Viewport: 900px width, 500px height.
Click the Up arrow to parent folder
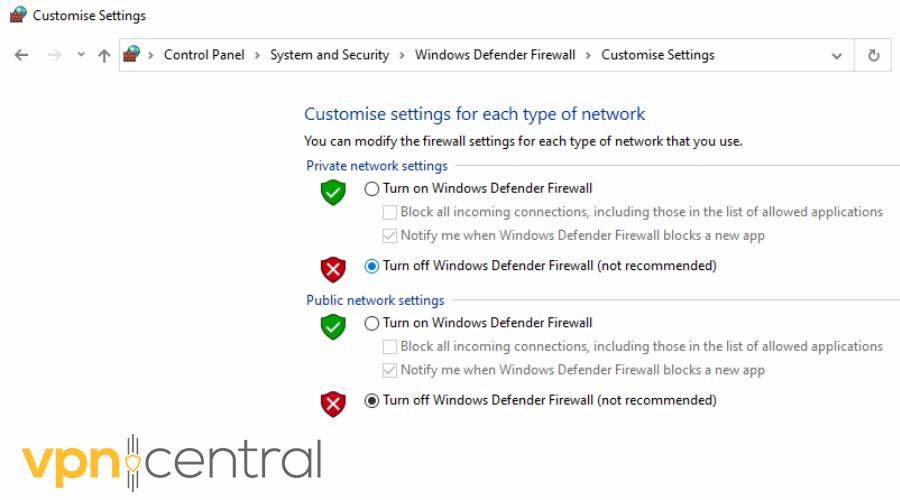point(104,56)
